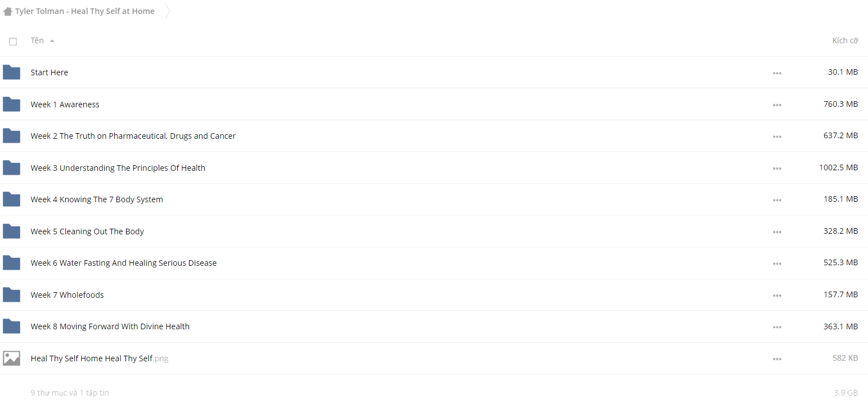Open the Start Here folder icon
868x404 pixels.
(11, 72)
